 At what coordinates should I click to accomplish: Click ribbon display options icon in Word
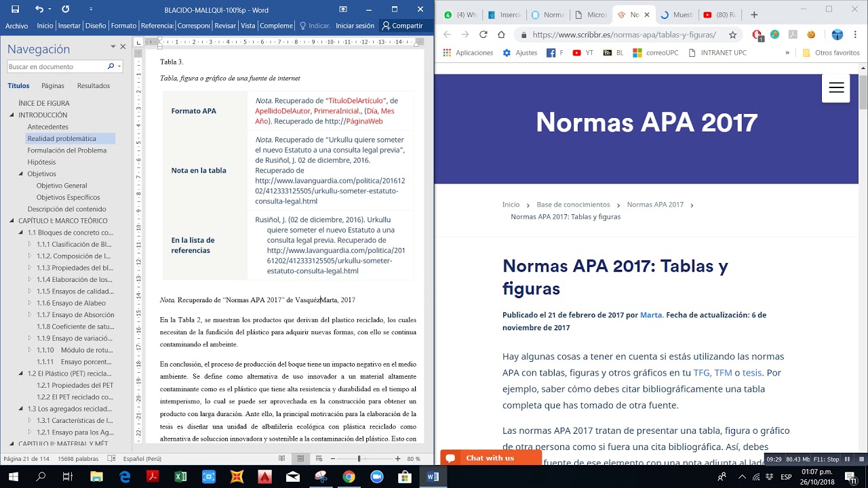tap(343, 9)
